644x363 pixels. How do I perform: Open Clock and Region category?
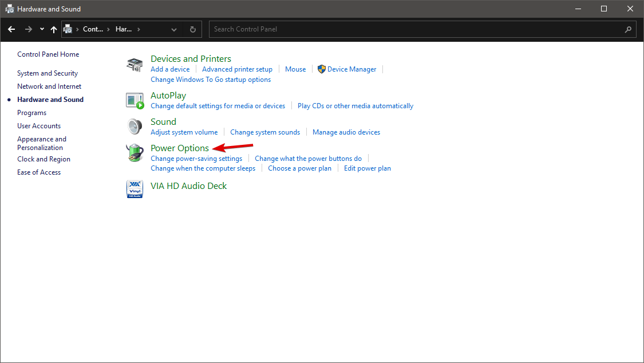(44, 159)
